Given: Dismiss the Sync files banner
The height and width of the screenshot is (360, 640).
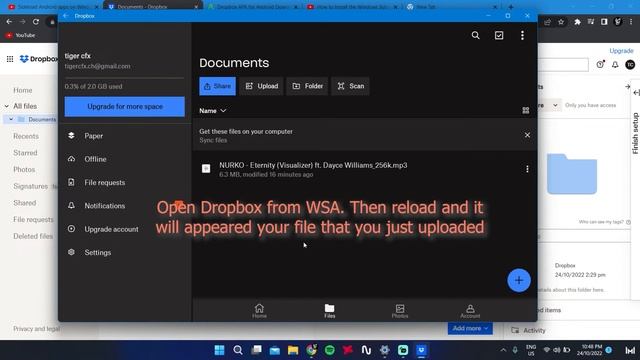Looking at the screenshot, I should [527, 135].
